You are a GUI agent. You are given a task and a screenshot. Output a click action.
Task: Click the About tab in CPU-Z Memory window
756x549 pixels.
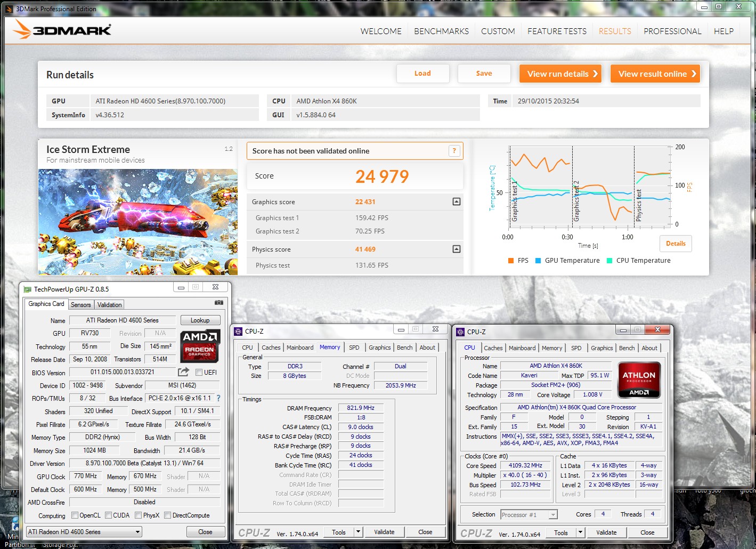click(x=427, y=348)
